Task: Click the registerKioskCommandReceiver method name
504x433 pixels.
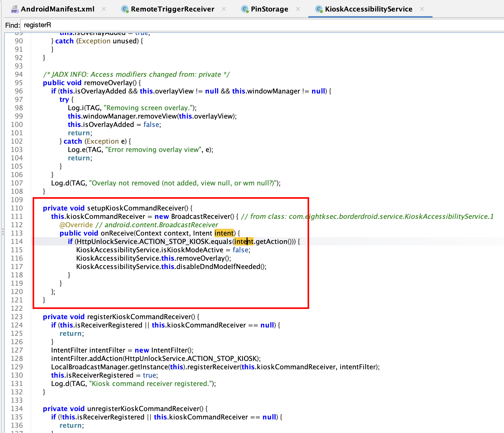Action: pyautogui.click(x=139, y=317)
